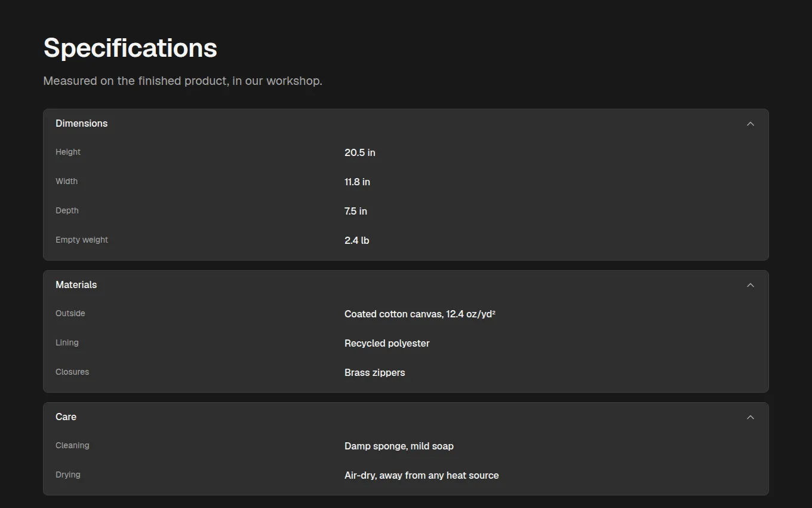The width and height of the screenshot is (812, 508).
Task: Select the Coated cotton canvas value
Action: pyautogui.click(x=420, y=314)
